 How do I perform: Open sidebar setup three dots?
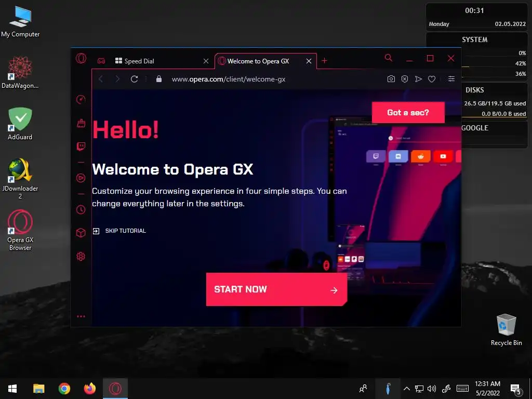click(x=81, y=316)
